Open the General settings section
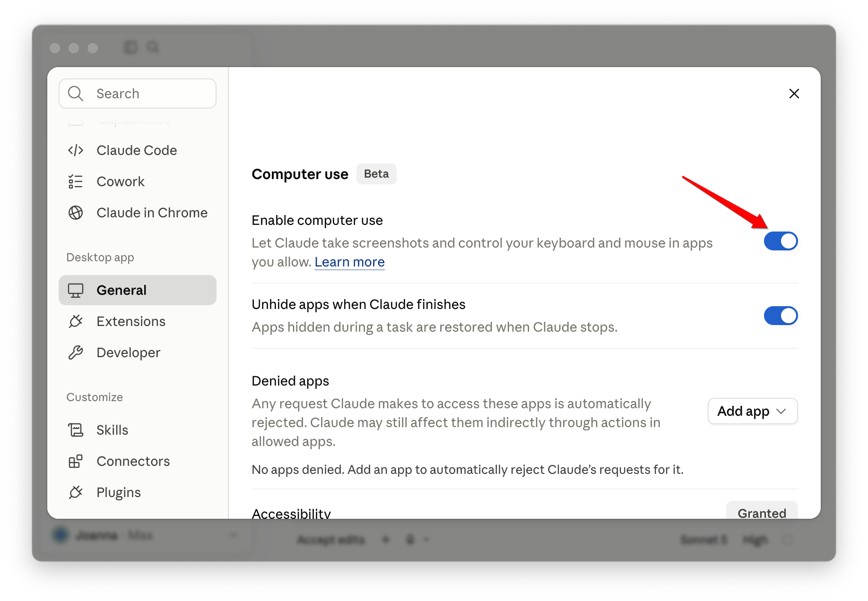This screenshot has width=868, height=601. 138,290
